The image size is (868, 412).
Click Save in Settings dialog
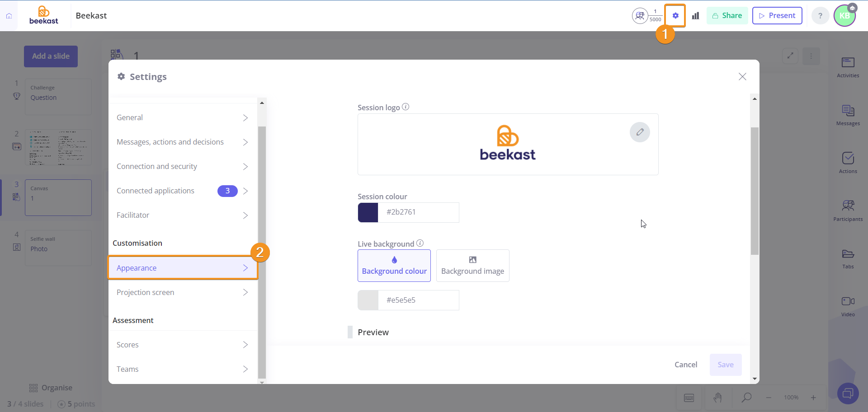click(x=726, y=365)
